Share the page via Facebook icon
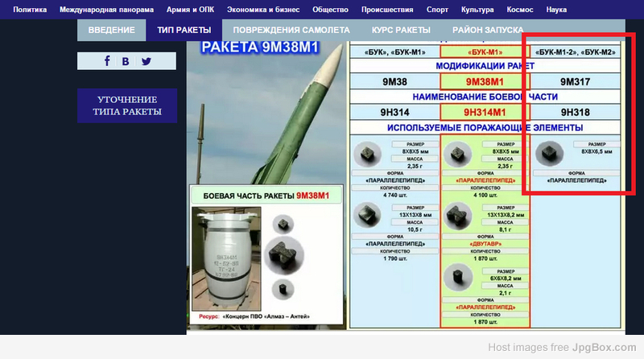644x359 pixels. [x=107, y=61]
